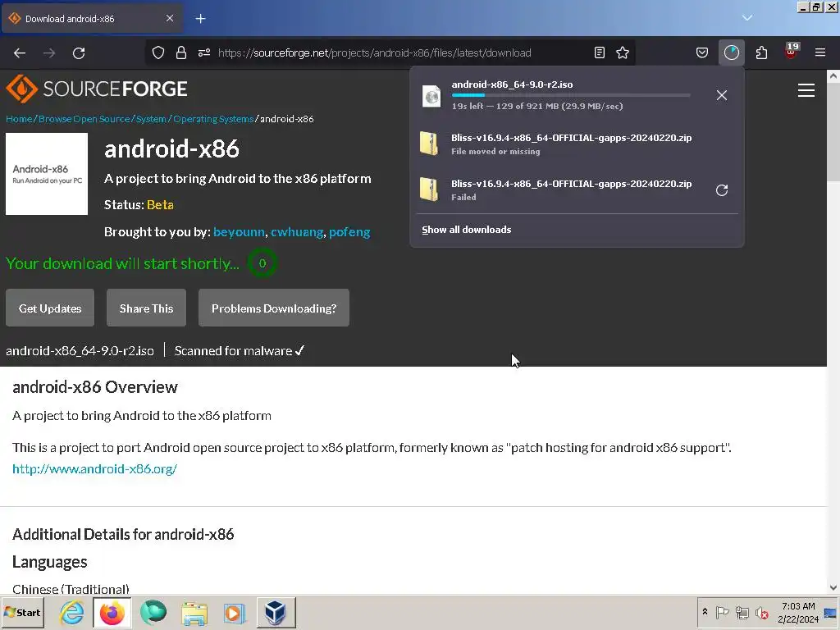Image resolution: width=840 pixels, height=630 pixels.
Task: Select the Download android-x86 tab
Action: 92,19
